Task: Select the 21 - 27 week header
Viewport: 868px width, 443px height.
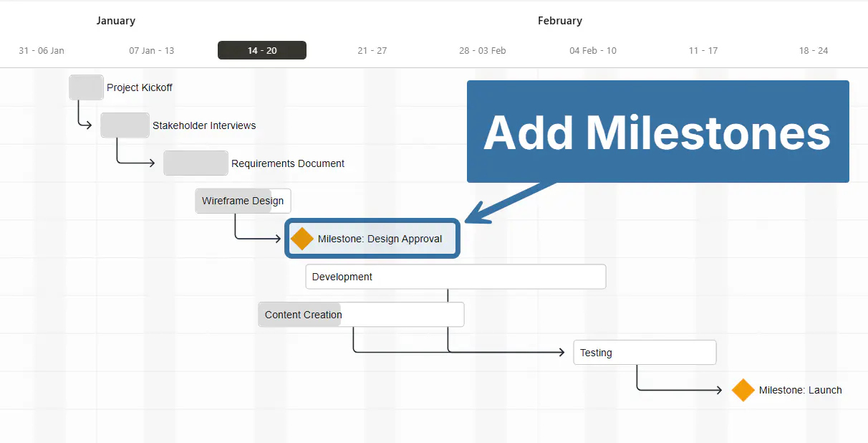Action: click(372, 50)
